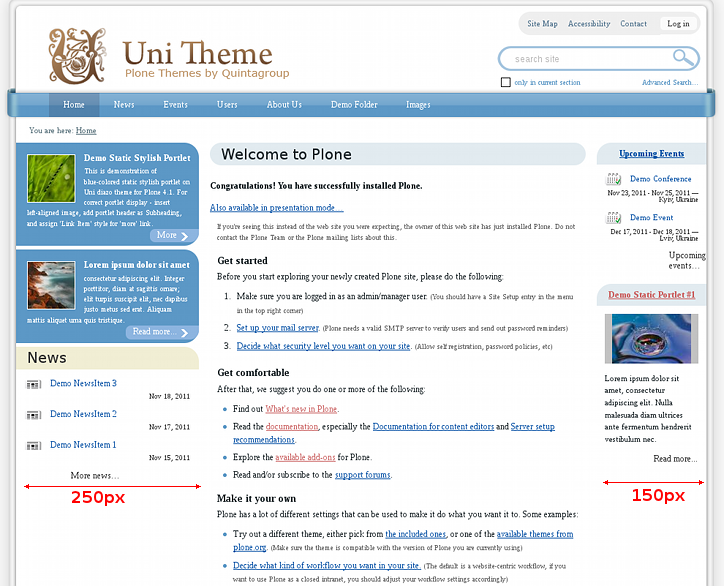The image size is (724, 586).
Task: Open Set up your mail server link
Action: click(278, 327)
